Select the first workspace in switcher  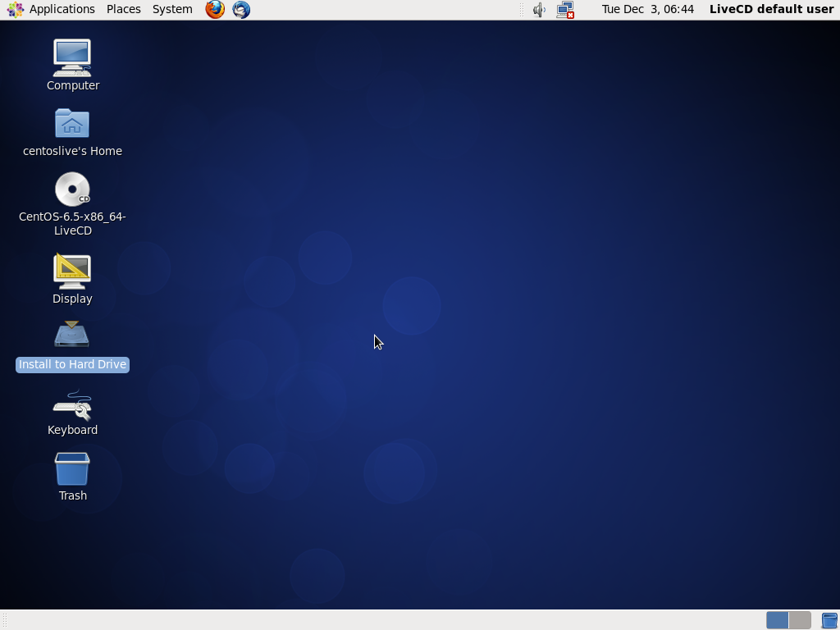point(777,620)
